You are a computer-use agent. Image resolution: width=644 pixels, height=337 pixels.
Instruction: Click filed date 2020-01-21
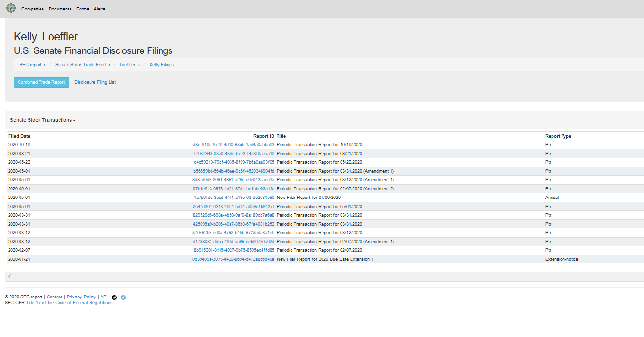tap(19, 259)
